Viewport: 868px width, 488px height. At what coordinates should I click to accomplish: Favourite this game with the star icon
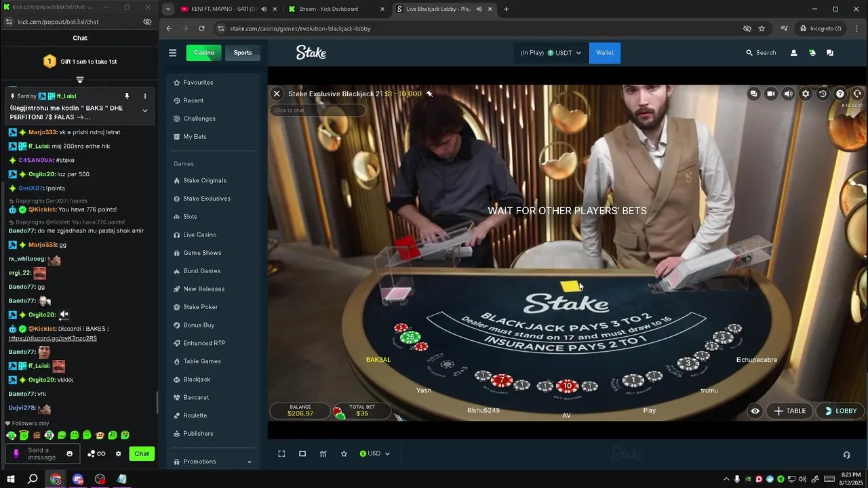click(344, 454)
